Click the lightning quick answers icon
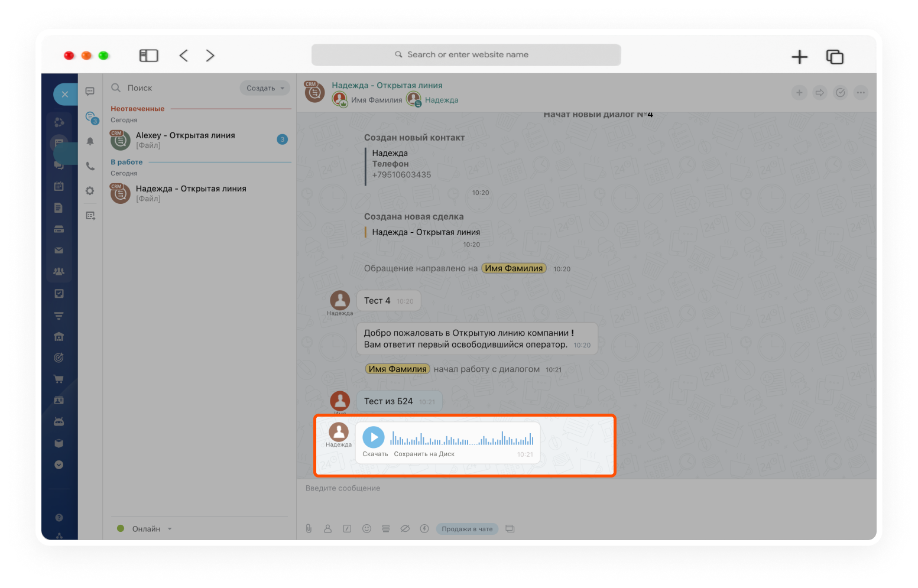918x588 pixels. [x=424, y=529]
